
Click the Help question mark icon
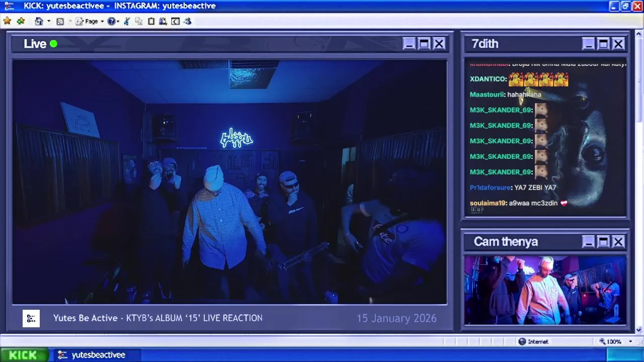click(111, 21)
